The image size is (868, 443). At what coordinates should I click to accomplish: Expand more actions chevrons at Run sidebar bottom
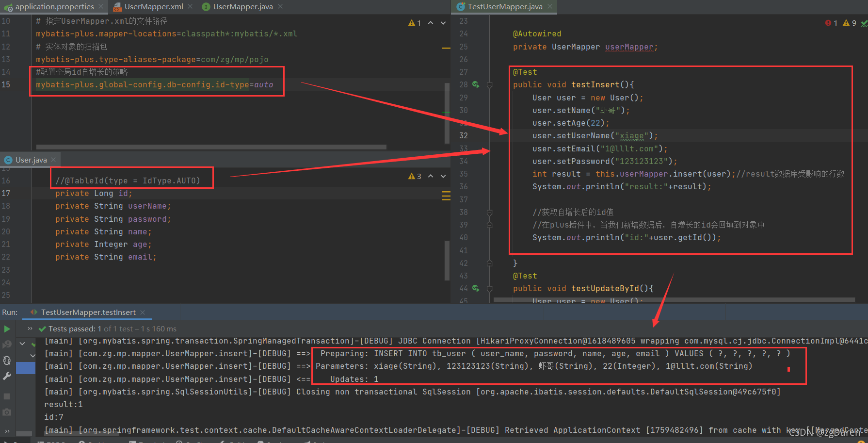[x=7, y=431]
